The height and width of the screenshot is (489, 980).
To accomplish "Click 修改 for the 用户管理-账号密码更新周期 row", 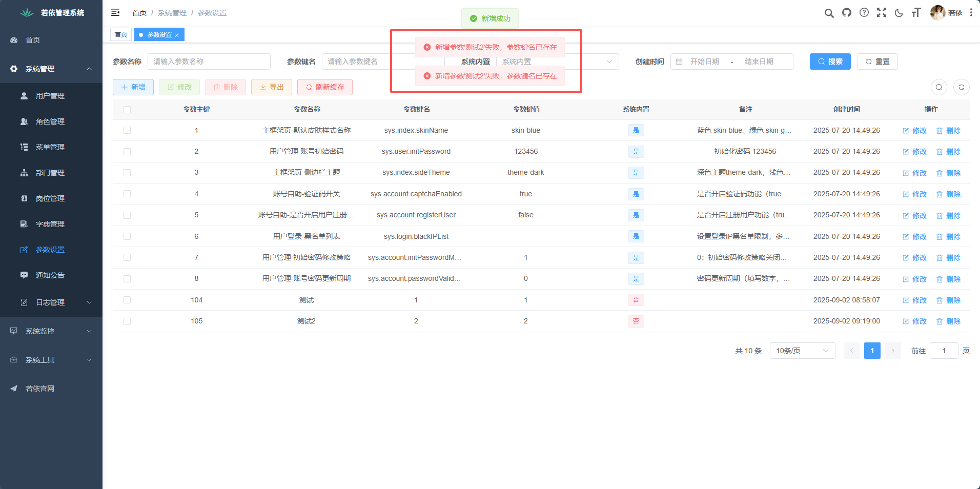I will tap(915, 279).
